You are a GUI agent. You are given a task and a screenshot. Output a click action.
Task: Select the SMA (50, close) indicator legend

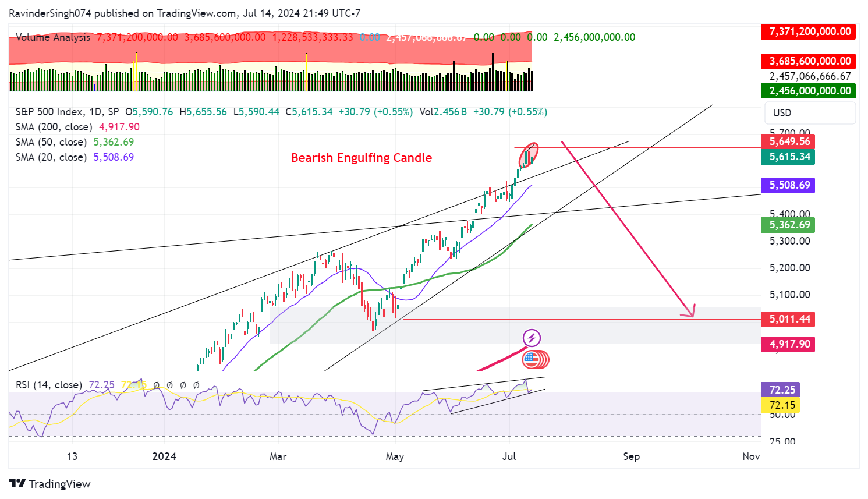tap(51, 142)
